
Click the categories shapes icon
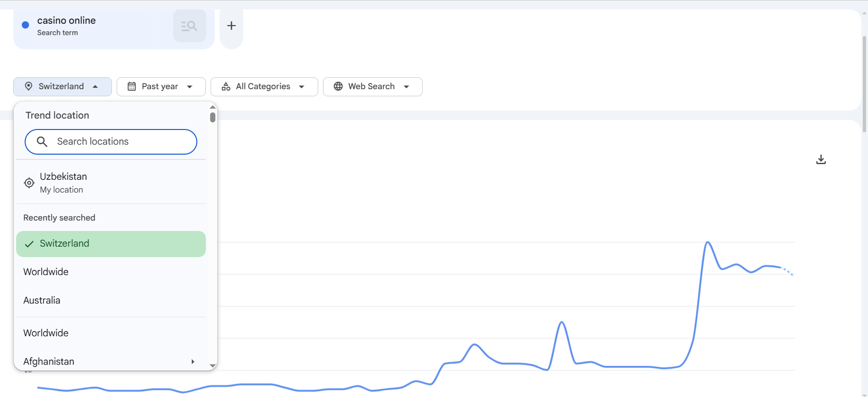[x=226, y=86]
